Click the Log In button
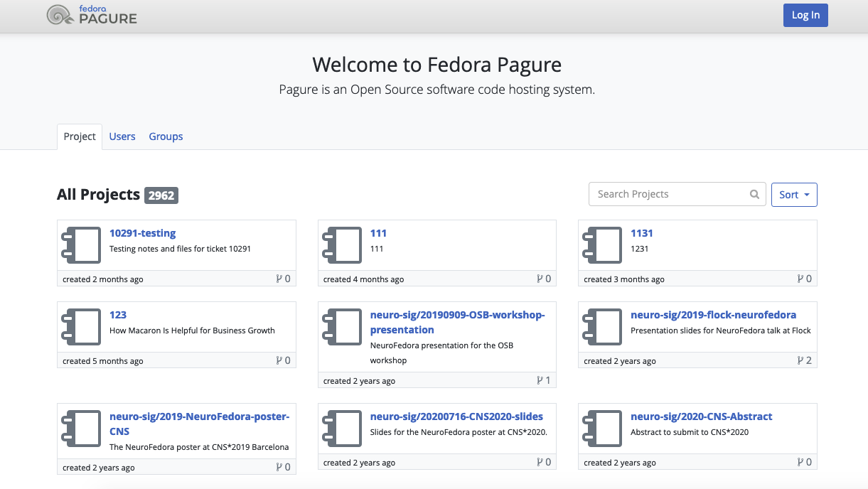The height and width of the screenshot is (489, 868). (805, 15)
